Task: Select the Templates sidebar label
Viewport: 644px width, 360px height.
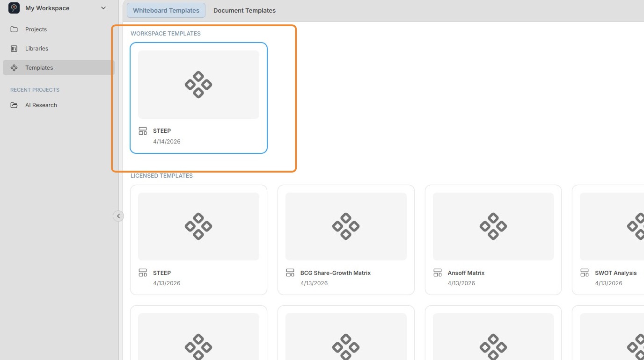Action: click(39, 68)
